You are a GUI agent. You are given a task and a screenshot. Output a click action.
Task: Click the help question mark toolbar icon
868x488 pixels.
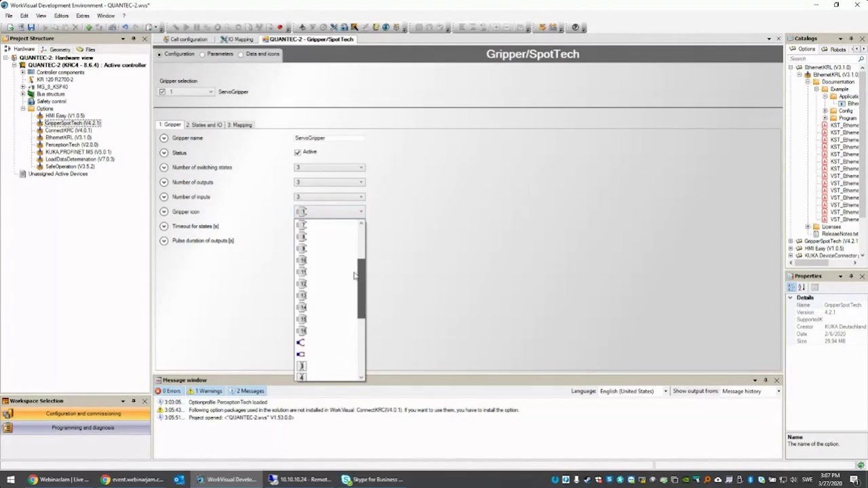click(x=575, y=28)
